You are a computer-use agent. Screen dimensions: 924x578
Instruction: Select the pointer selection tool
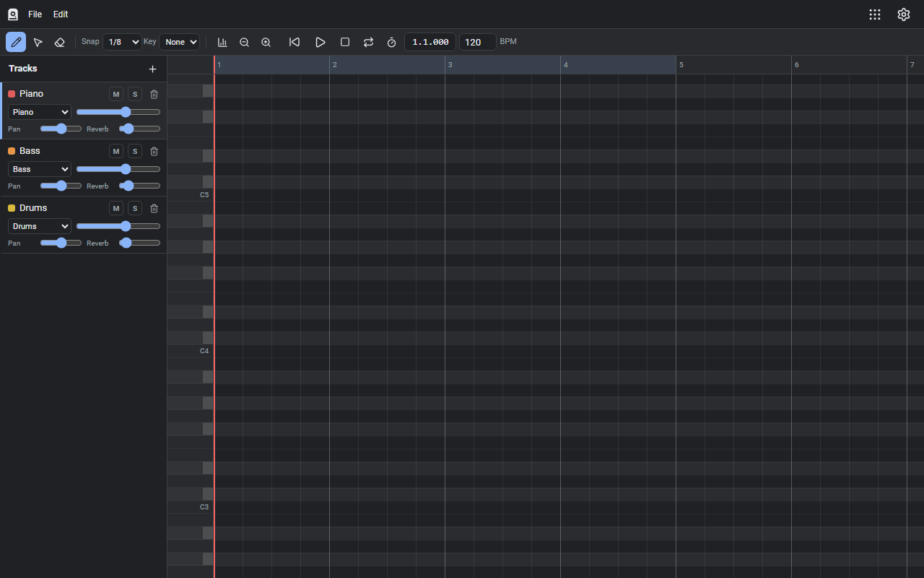pyautogui.click(x=38, y=42)
